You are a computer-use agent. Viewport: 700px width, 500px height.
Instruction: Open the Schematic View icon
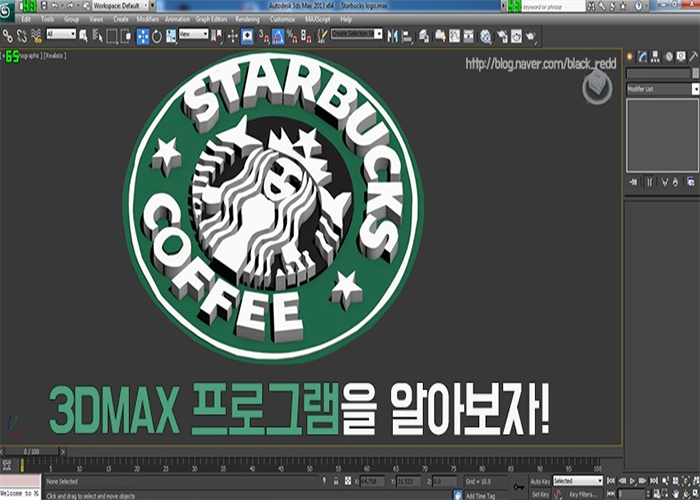468,36
